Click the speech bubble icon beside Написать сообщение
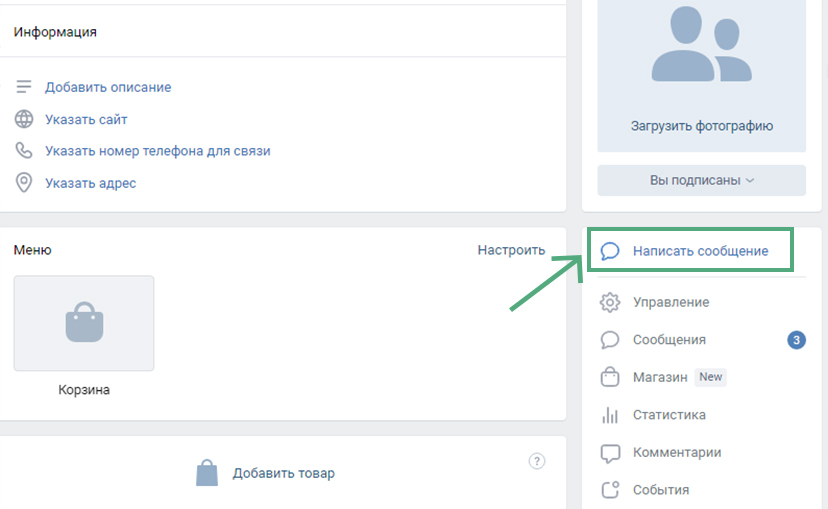This screenshot has width=828, height=509. 610,251
